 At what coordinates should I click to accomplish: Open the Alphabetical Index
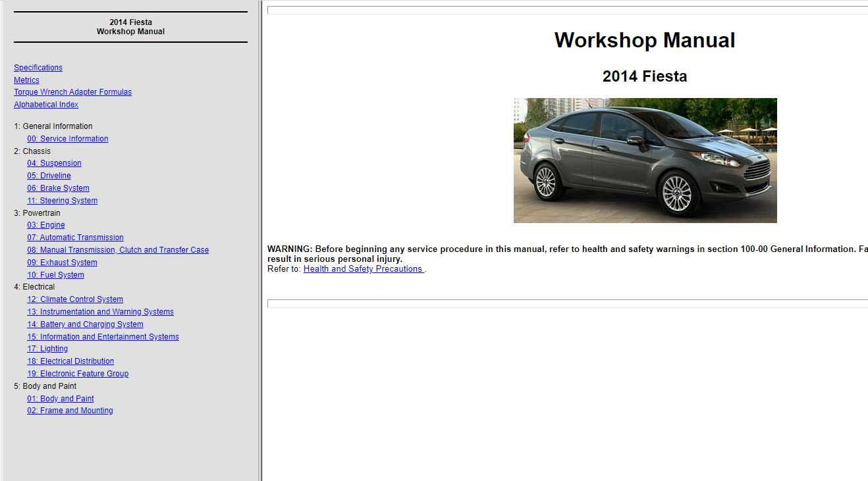[x=46, y=105]
